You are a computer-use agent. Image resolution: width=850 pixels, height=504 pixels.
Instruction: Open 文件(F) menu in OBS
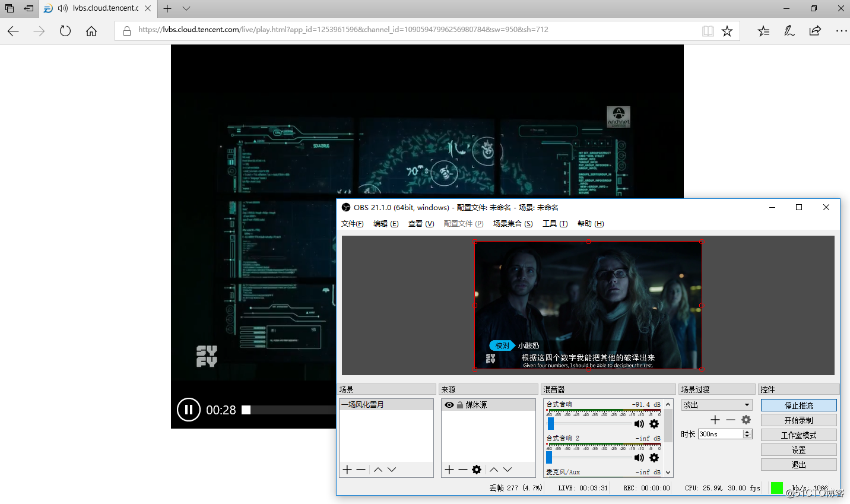(x=352, y=224)
